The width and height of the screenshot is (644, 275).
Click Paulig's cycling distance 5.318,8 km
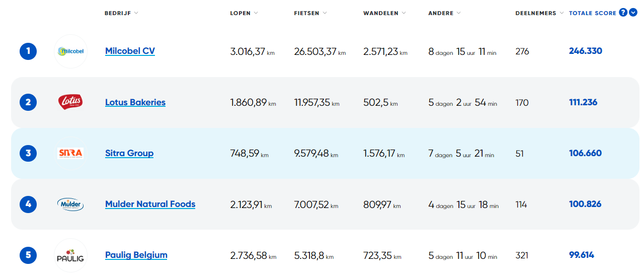click(x=314, y=255)
